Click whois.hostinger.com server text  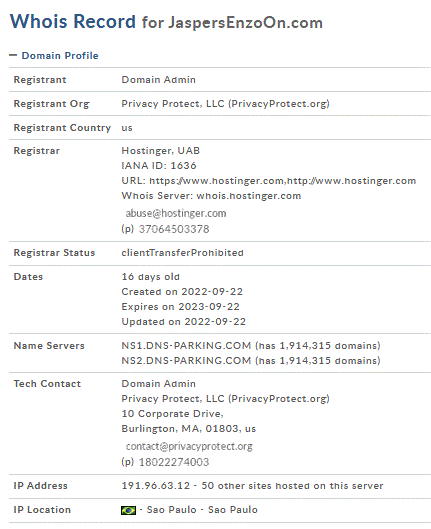[249, 196]
